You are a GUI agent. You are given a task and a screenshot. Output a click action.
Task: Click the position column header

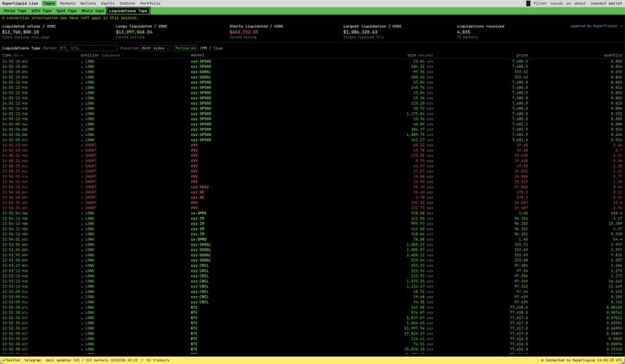pos(100,55)
